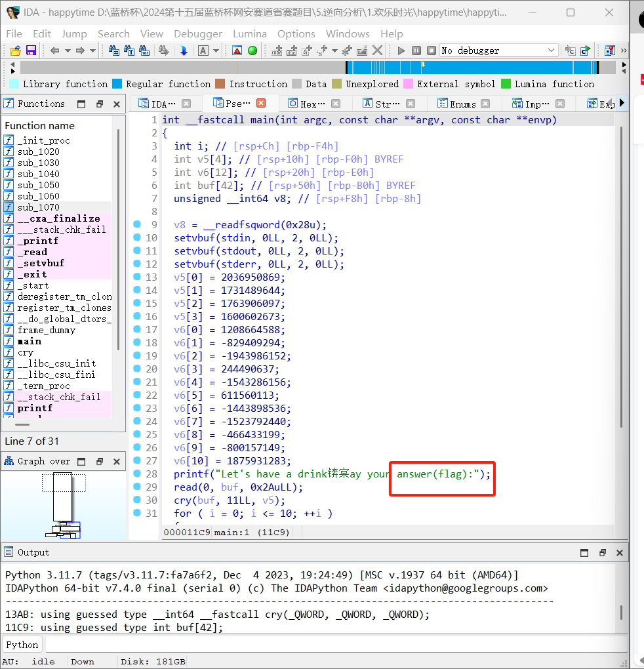This screenshot has width=644, height=669.
Task: Open the Search menu
Action: (113, 33)
